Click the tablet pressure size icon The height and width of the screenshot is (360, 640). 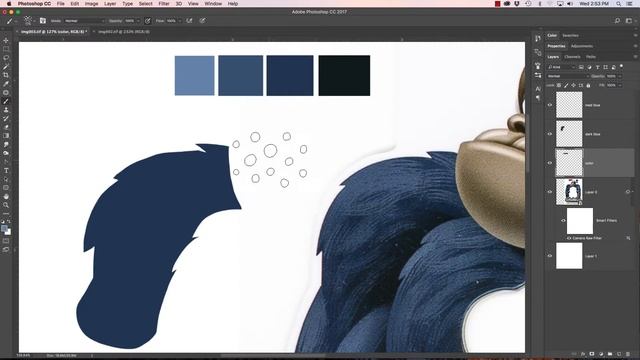click(202, 20)
